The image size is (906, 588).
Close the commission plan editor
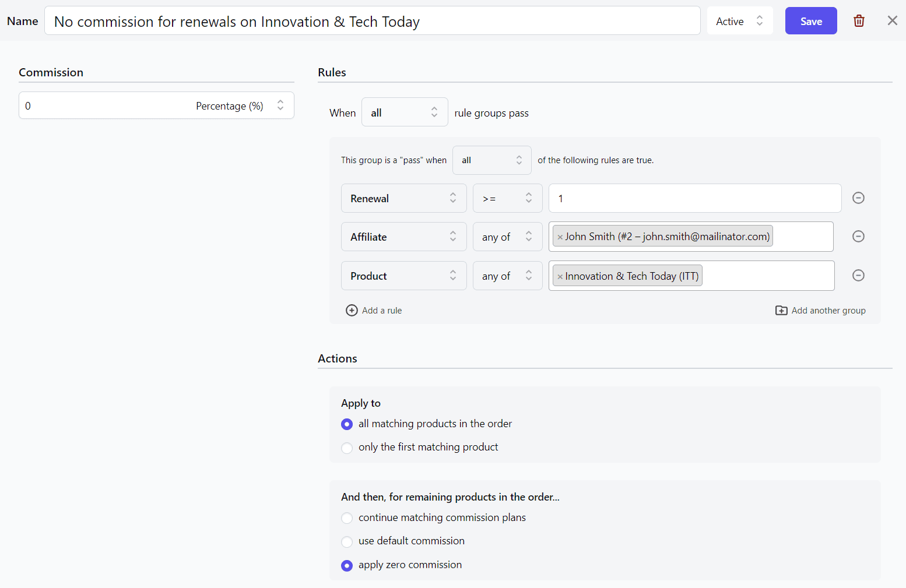coord(892,21)
